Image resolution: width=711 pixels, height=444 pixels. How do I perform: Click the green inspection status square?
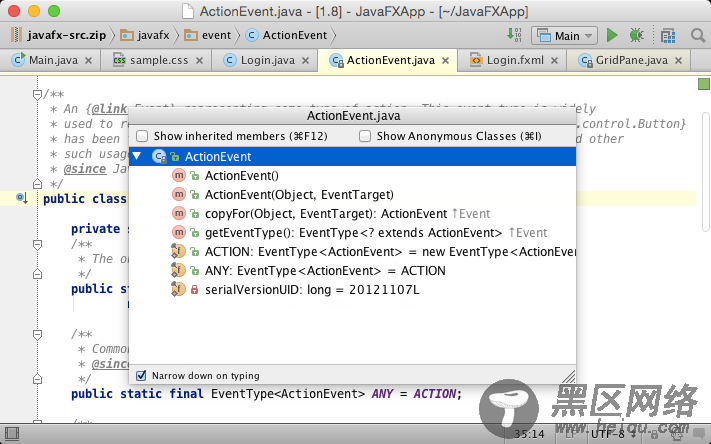pyautogui.click(x=703, y=84)
